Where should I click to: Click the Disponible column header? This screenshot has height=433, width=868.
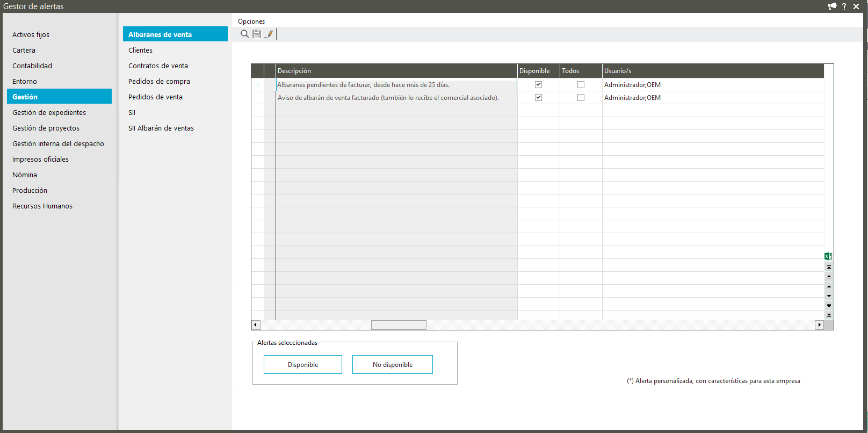click(539, 71)
